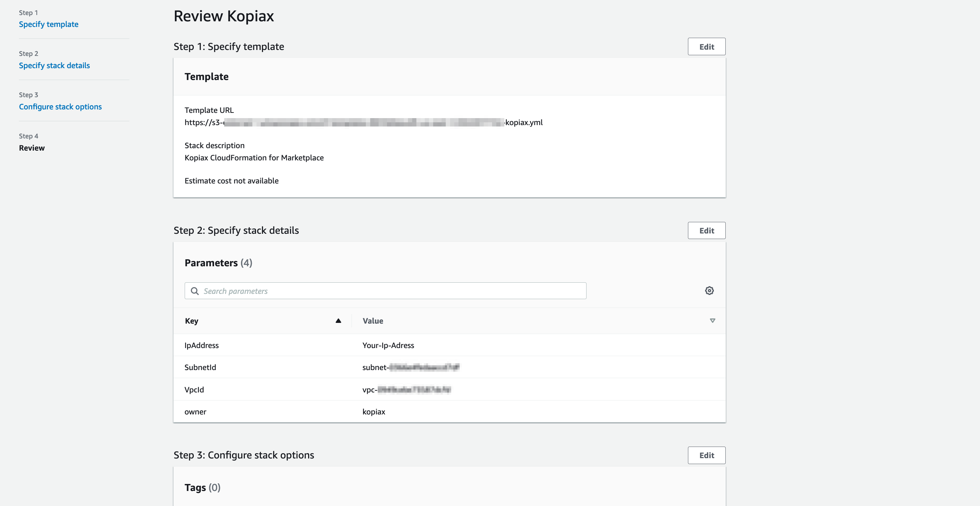The height and width of the screenshot is (506, 980).
Task: Click the Template URL value
Action: pyautogui.click(x=364, y=122)
